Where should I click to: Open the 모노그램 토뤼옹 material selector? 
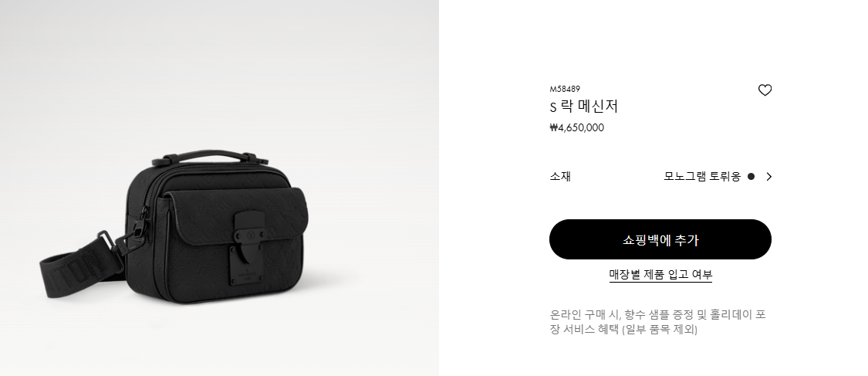click(x=702, y=177)
